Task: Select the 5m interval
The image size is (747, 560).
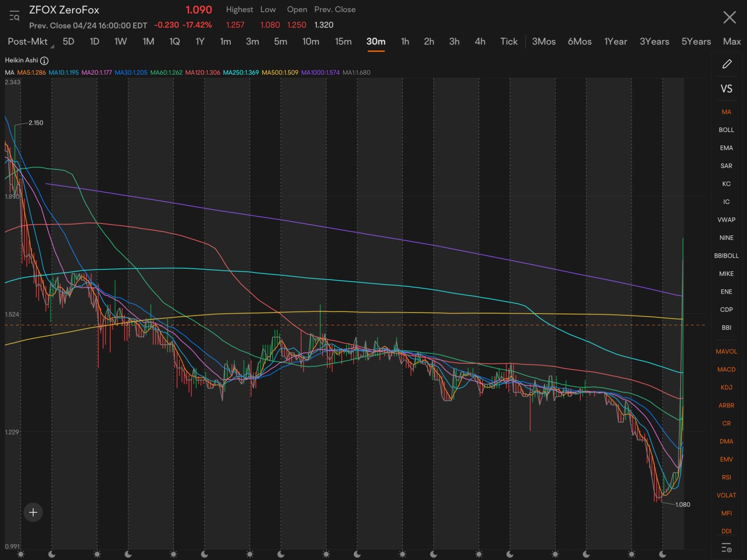Action: tap(281, 42)
